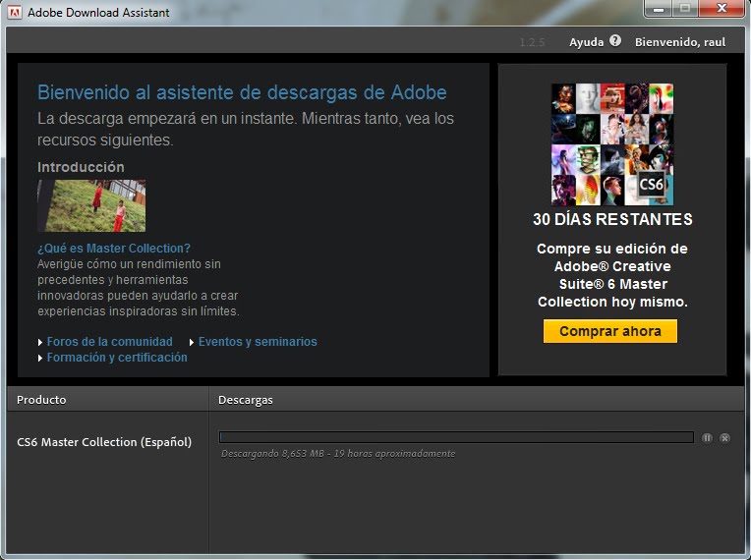Click the arrow beside Formación y certificación
Viewport: 751px width, 560px height.
40,358
